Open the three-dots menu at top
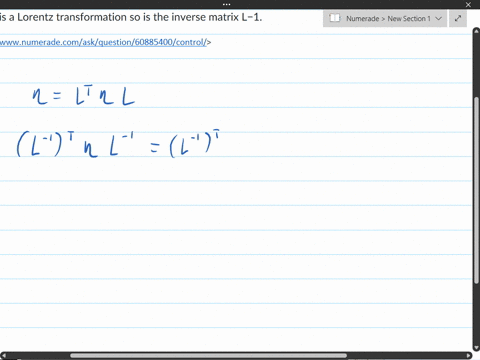480x360 pixels. pos(226,4)
